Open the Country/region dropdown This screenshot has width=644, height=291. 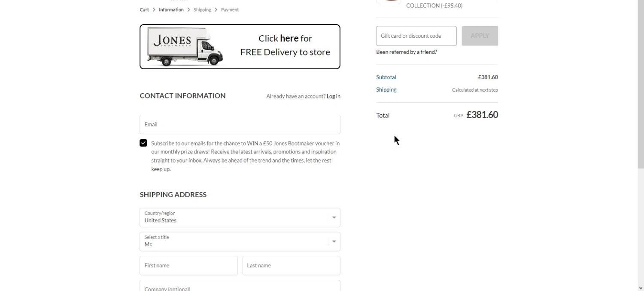coord(240,217)
